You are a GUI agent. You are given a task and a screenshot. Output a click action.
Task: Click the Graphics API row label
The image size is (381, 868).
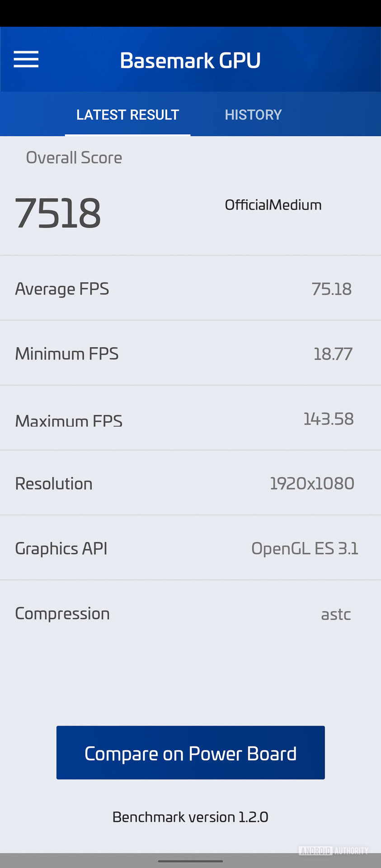coord(61,548)
